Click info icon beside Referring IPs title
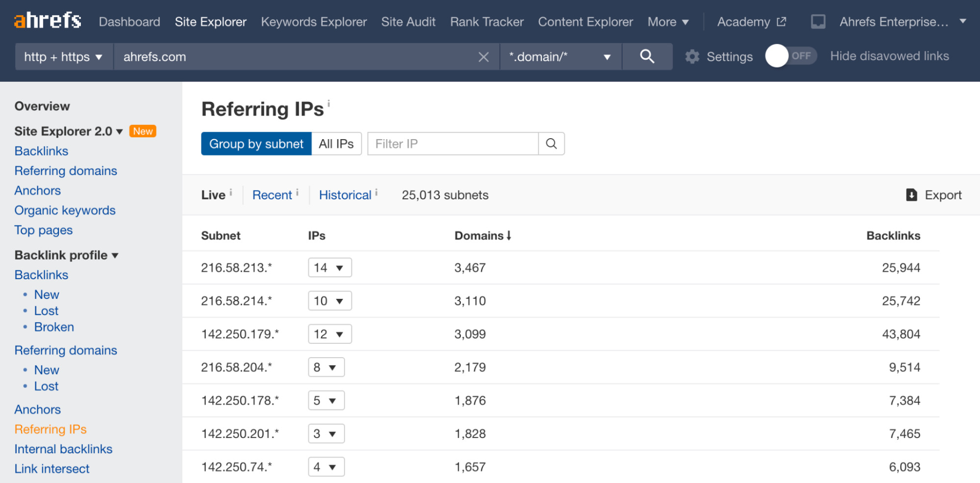980x483 pixels. [x=329, y=103]
